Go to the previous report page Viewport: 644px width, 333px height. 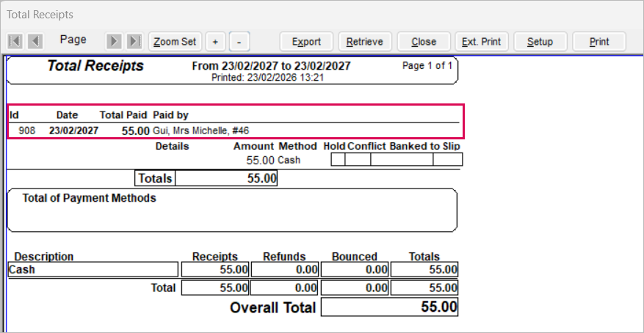(x=35, y=42)
